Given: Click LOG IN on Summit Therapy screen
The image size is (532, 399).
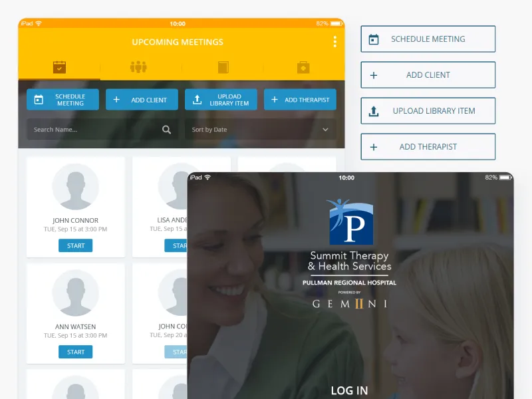Looking at the screenshot, I should point(350,390).
